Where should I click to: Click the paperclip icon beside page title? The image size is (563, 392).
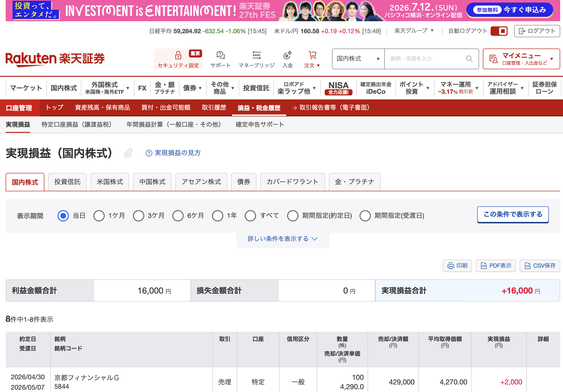(128, 153)
